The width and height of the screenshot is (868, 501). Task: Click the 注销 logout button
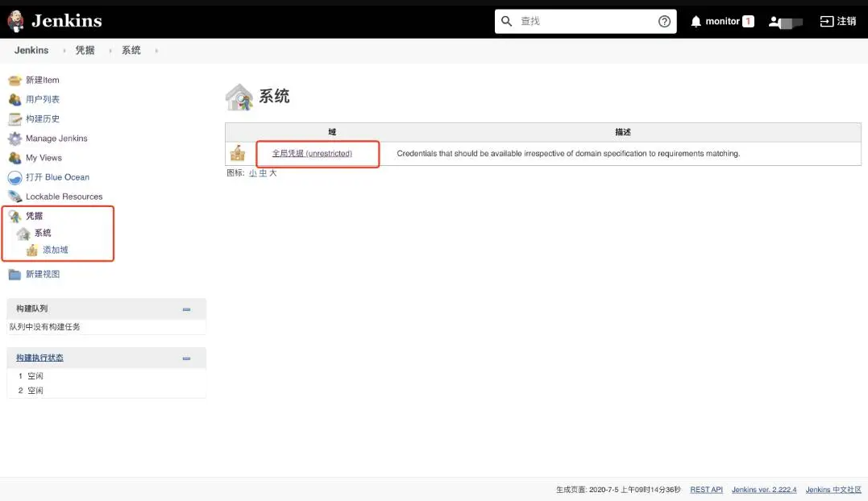click(838, 22)
